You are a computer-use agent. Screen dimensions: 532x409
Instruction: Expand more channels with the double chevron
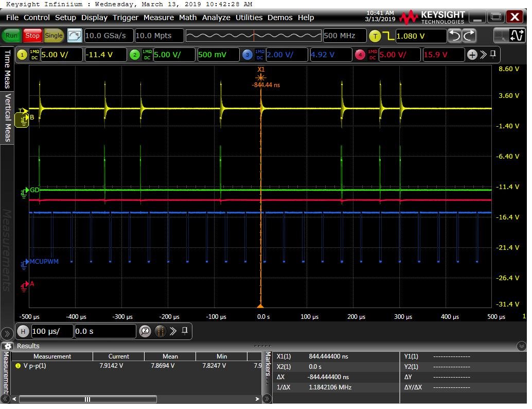483,55
